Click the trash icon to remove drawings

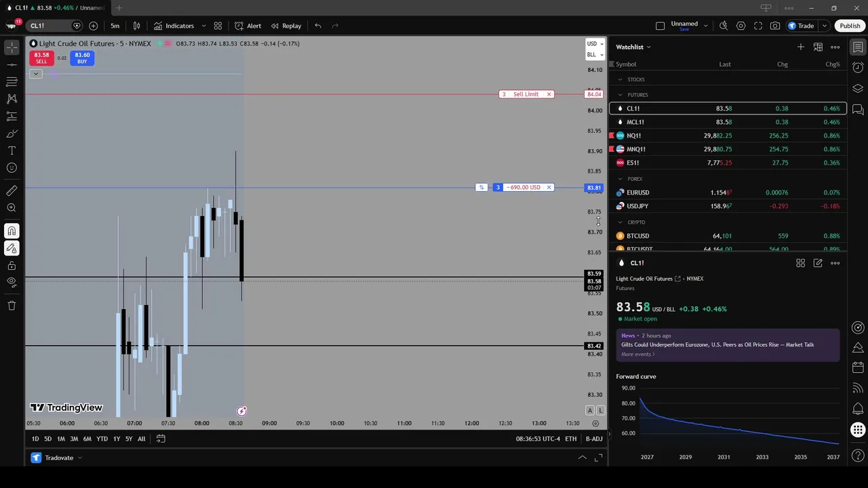pos(12,306)
